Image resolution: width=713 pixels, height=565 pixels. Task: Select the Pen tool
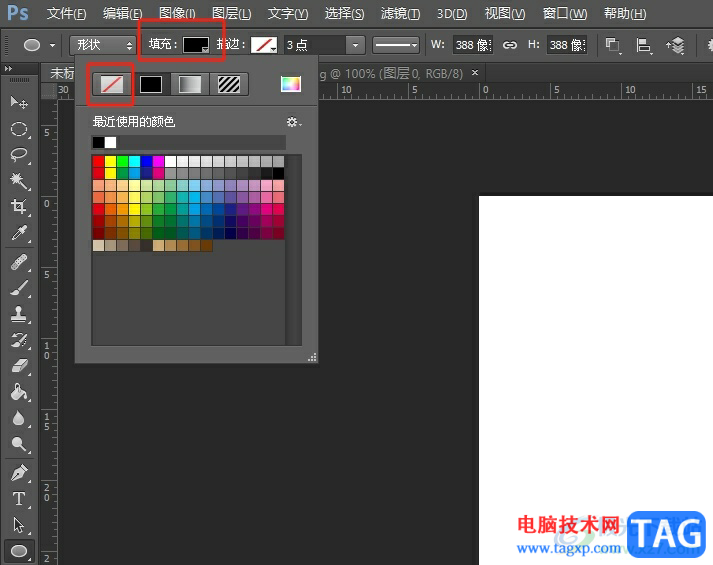[x=19, y=473]
